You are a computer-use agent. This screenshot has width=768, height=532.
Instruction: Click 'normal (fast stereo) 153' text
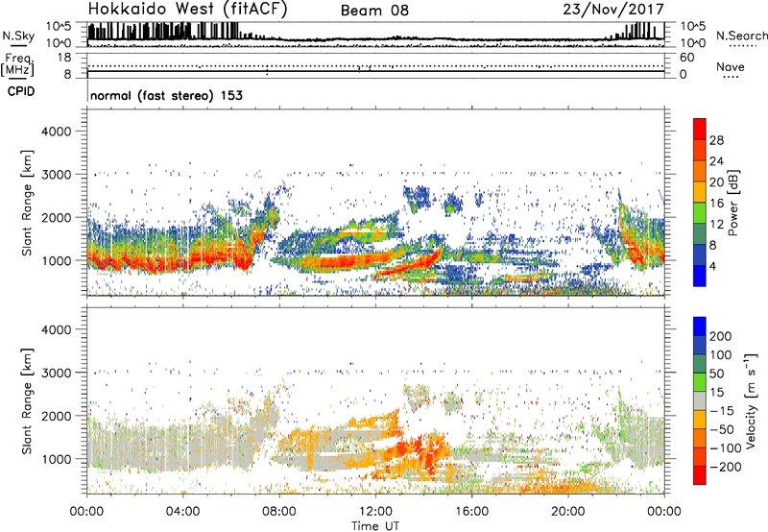[x=166, y=95]
